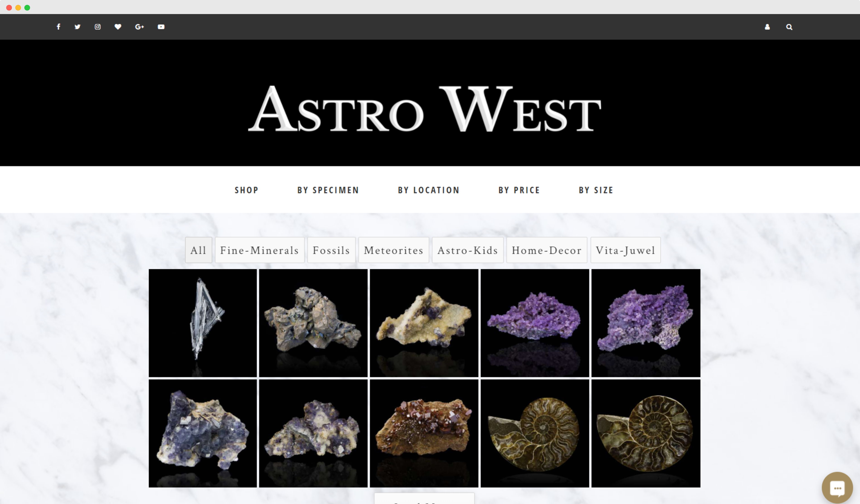860x504 pixels.
Task: Click the Astro West logo
Action: pyautogui.click(x=424, y=109)
